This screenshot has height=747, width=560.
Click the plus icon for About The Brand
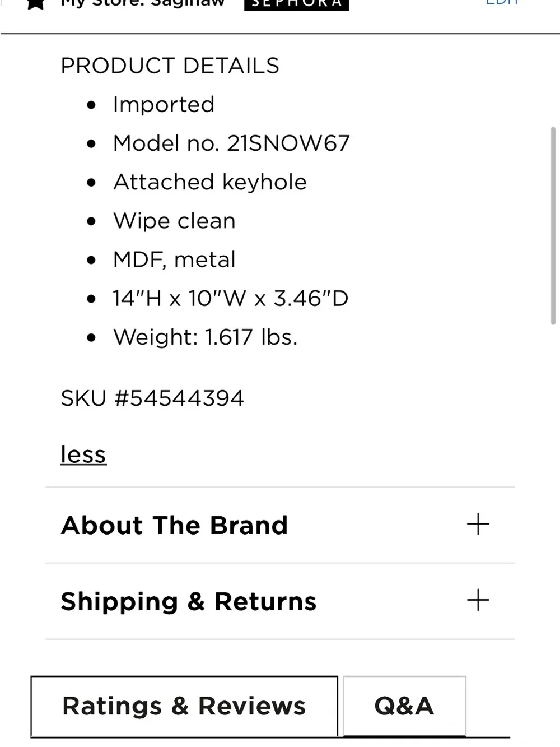coord(478,524)
